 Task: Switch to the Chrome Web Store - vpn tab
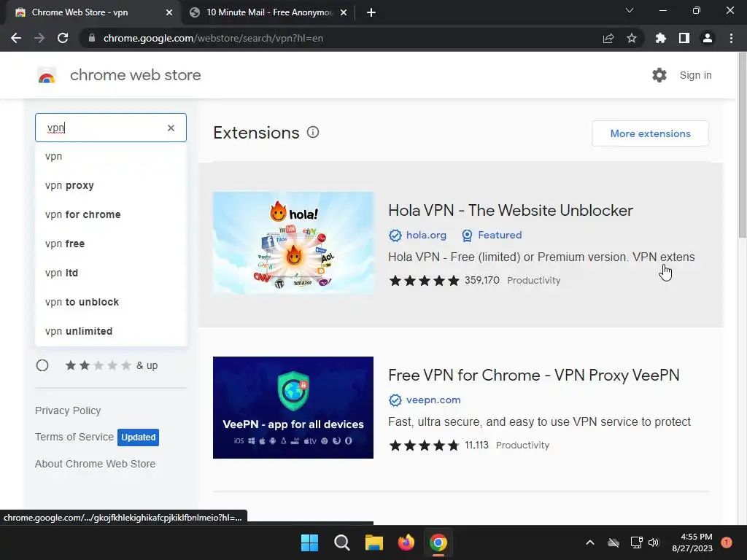90,12
